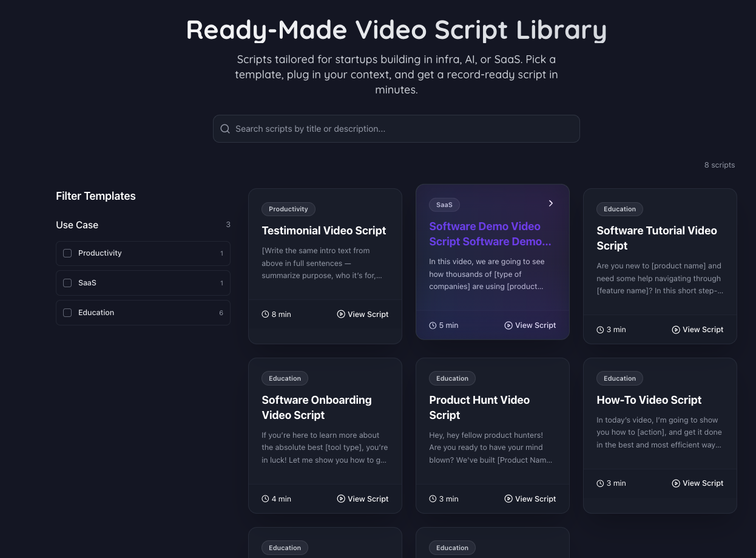Enable the Productivity filter checkbox
Image resolution: width=756 pixels, height=558 pixels.
click(67, 253)
